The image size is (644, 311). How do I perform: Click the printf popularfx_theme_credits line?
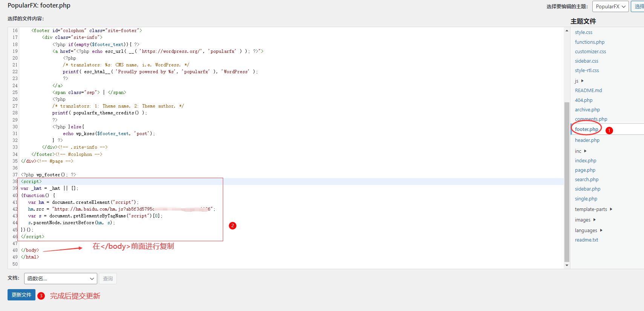pyautogui.click(x=100, y=113)
